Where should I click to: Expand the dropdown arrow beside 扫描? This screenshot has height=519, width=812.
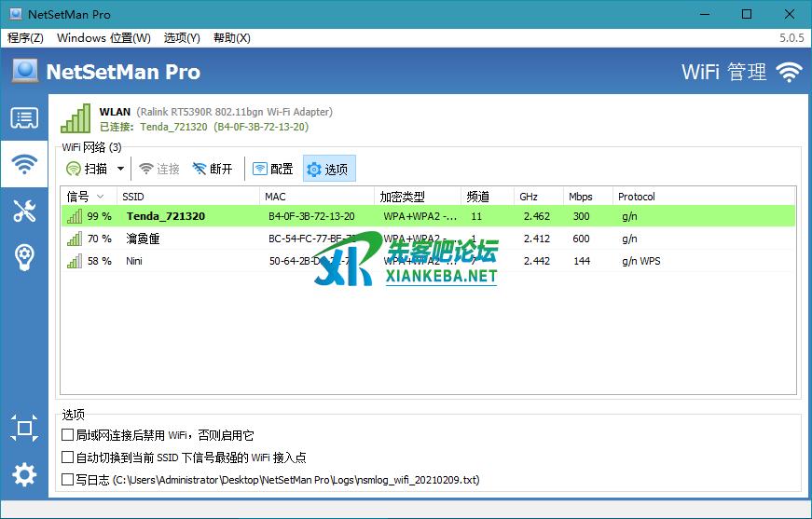120,169
